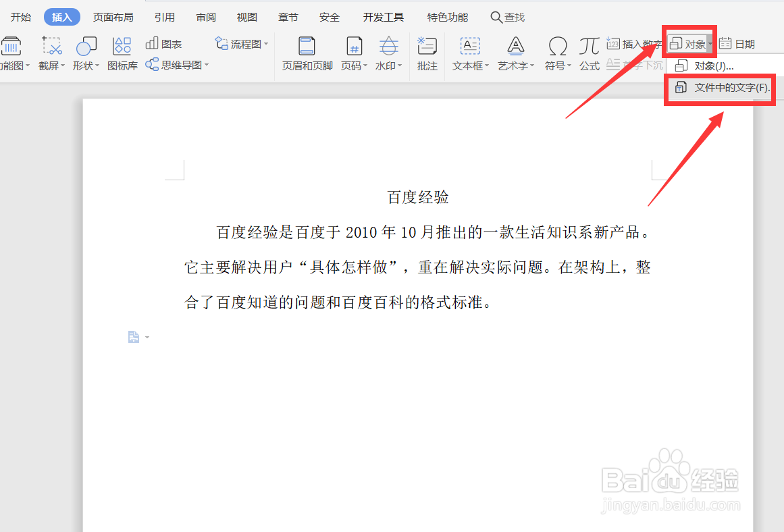Add a watermark with 水印

coord(388,53)
